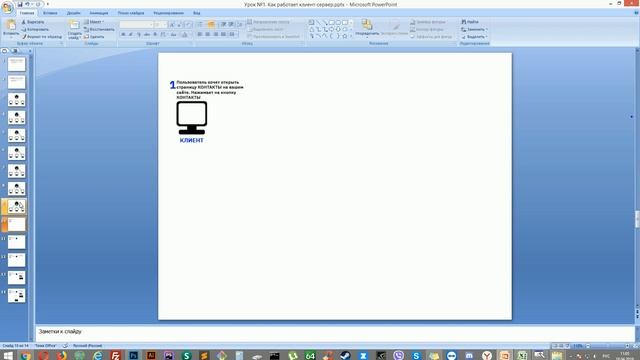640x360 pixels.
Task: Align text left in paragraph group
Action: [200, 35]
